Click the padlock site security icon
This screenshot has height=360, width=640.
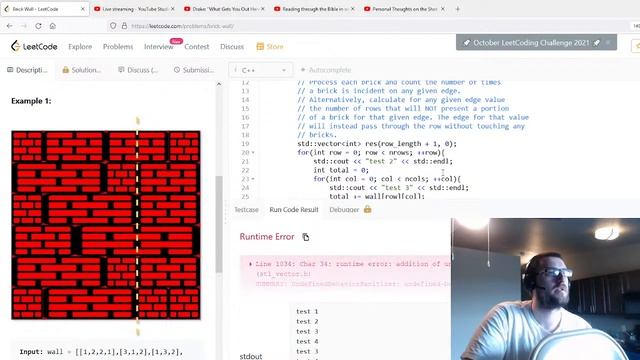(x=124, y=26)
